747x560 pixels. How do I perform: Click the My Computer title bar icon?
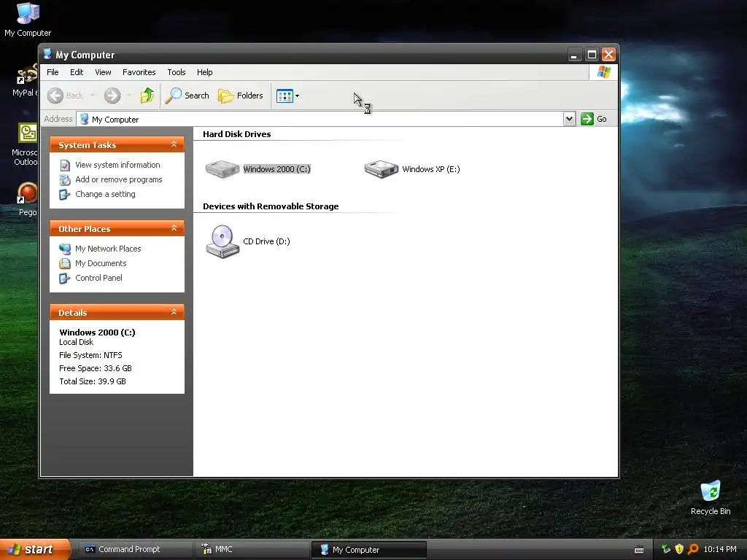tap(47, 54)
